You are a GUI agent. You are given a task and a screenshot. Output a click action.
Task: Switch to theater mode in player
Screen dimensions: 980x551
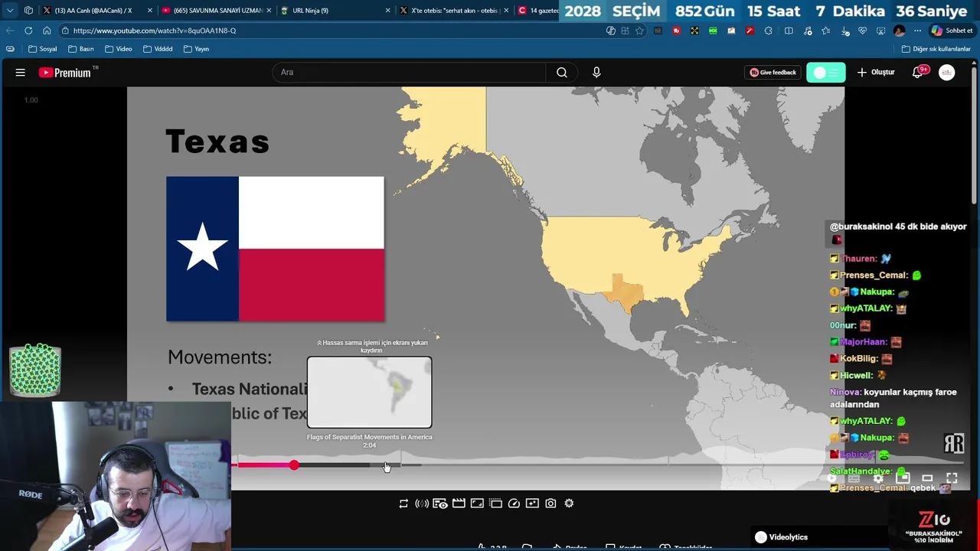point(927,478)
